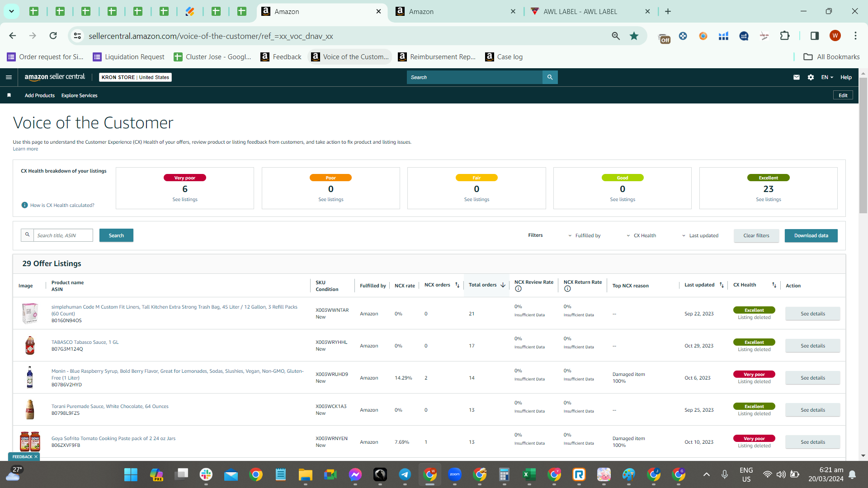
Task: Open How is CX Health calculated link
Action: (x=62, y=205)
